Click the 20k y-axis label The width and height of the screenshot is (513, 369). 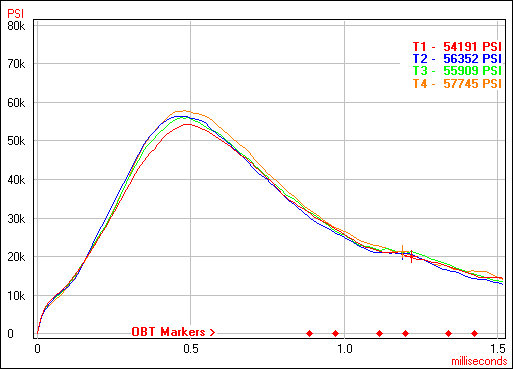16,257
